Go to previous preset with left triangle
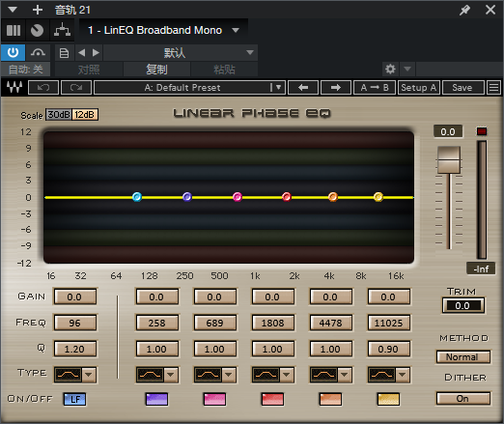This screenshot has height=424, width=504. (x=82, y=52)
